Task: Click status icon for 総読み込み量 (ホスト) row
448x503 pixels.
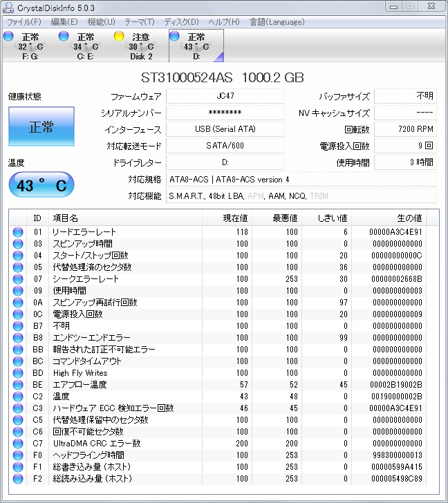Action: (x=18, y=479)
